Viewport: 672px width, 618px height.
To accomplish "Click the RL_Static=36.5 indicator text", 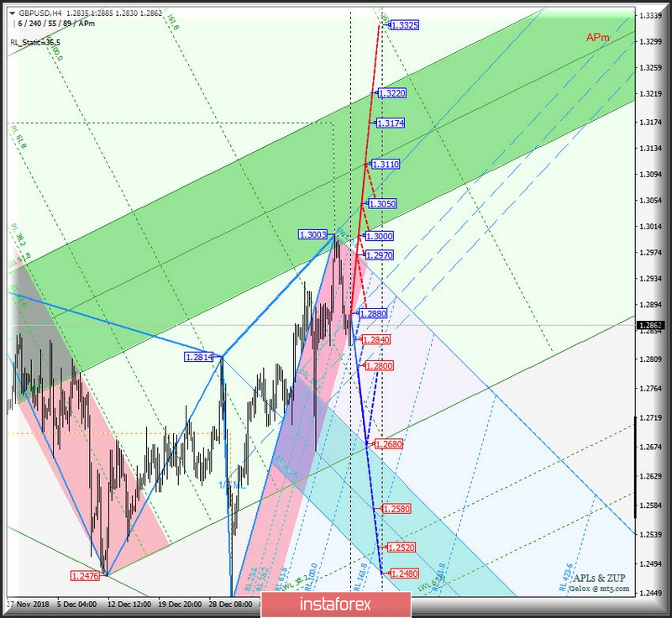I will 35,42.
